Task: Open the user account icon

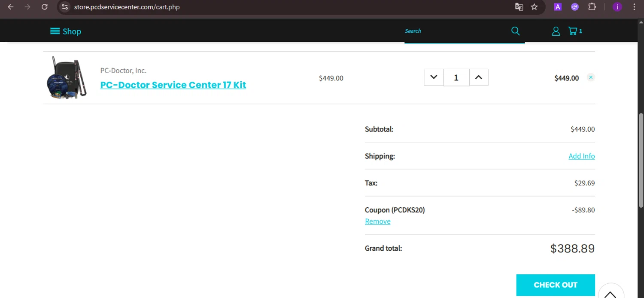Action: tap(556, 31)
